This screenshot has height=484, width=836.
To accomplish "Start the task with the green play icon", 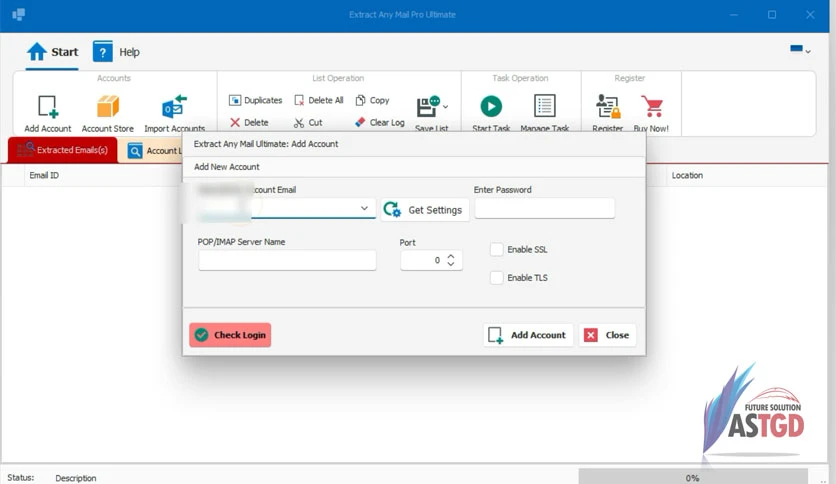I will pyautogui.click(x=491, y=106).
